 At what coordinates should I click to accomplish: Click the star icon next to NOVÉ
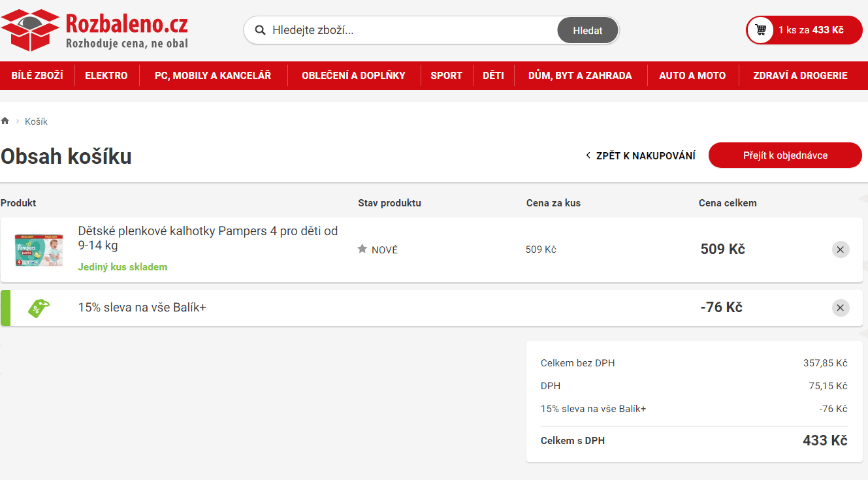362,249
